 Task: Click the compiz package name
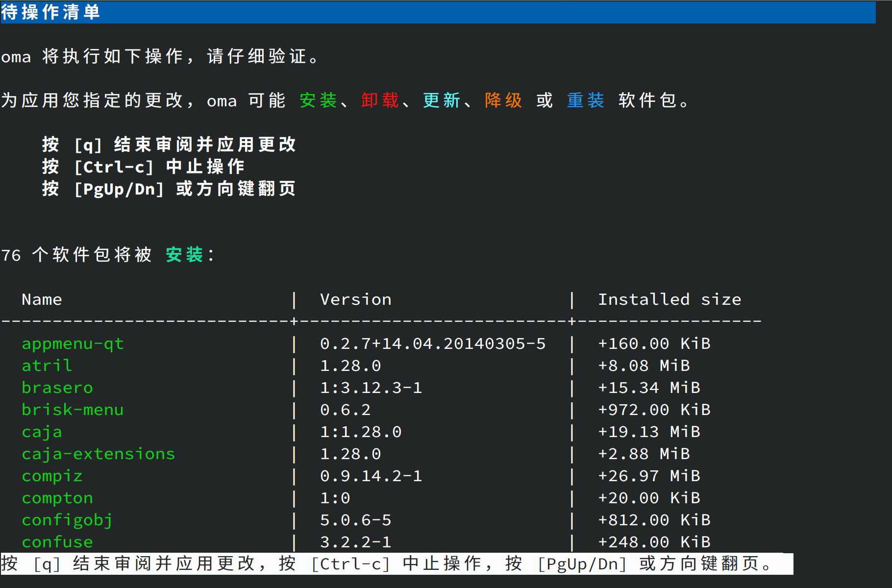coord(52,476)
